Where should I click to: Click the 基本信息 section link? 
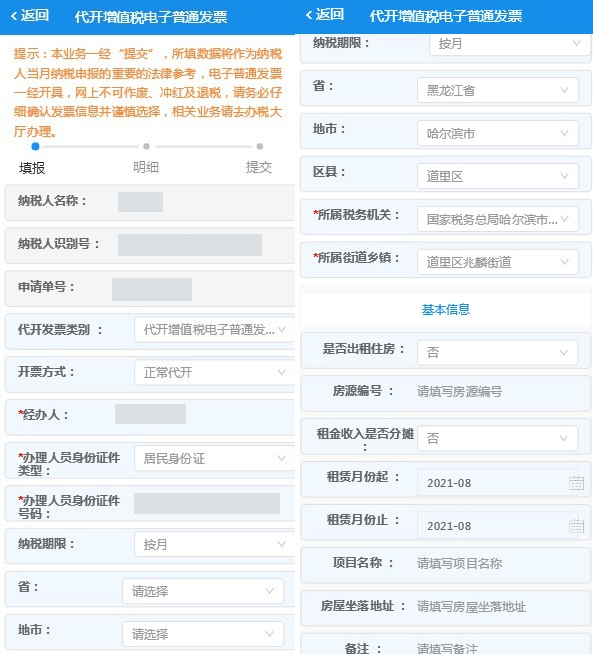tap(446, 309)
